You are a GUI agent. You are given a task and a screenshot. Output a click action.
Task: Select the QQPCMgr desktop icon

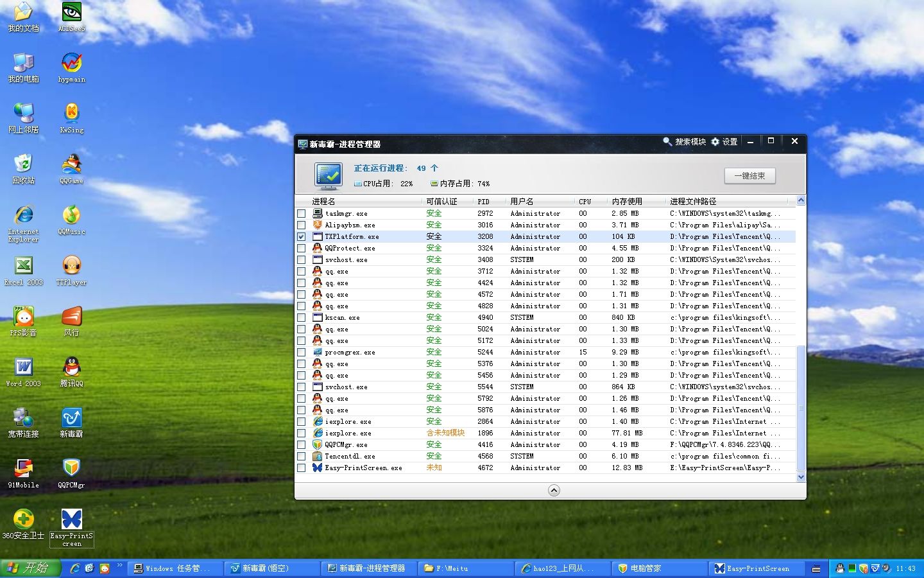click(71, 473)
